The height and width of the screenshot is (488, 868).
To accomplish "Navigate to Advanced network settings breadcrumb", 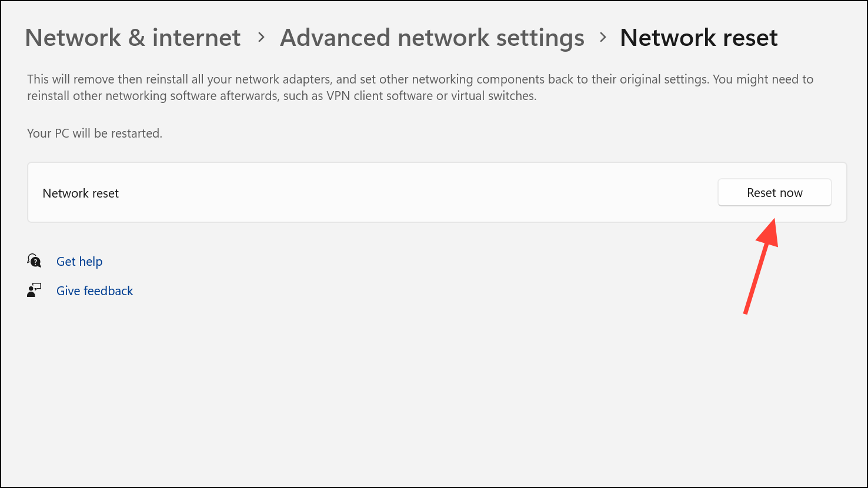I will click(x=432, y=38).
